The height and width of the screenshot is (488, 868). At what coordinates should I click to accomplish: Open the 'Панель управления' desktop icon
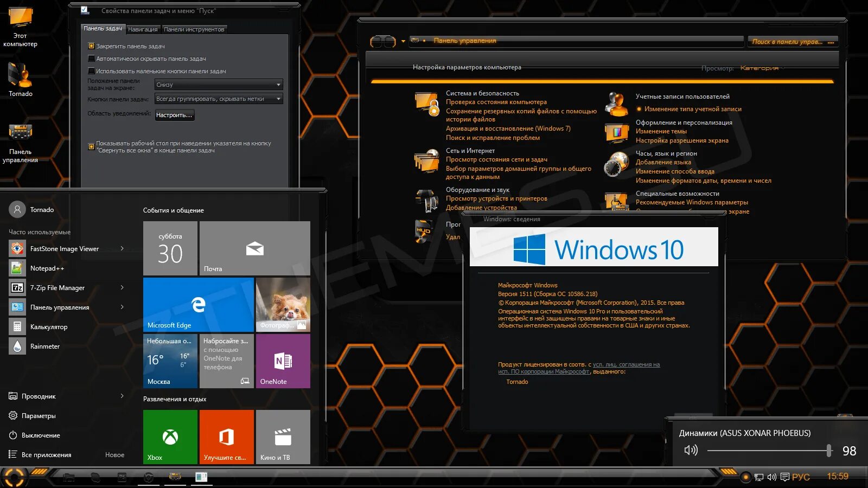[20, 143]
